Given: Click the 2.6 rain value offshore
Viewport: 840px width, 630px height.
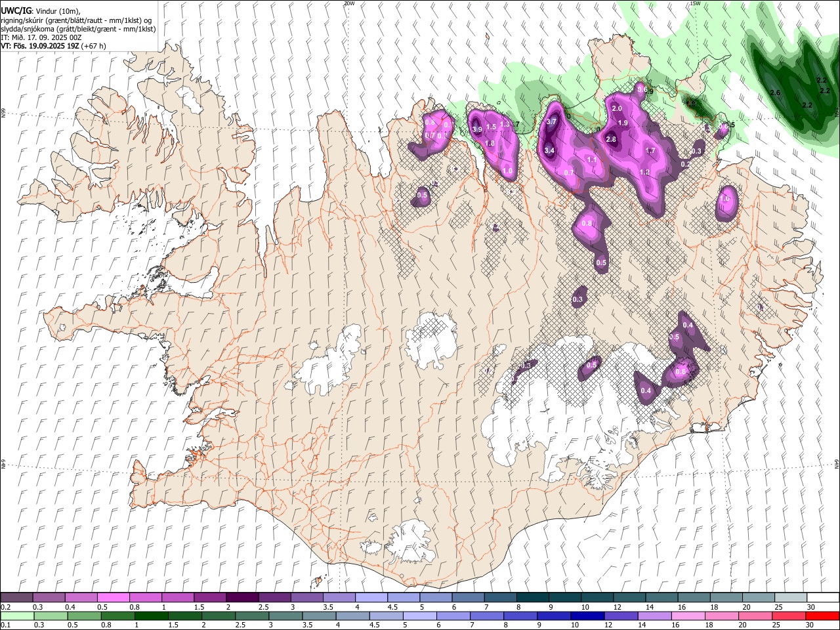Looking at the screenshot, I should [774, 93].
